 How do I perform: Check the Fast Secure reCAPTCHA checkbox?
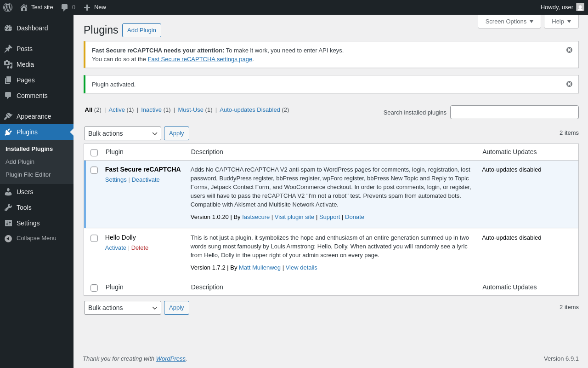[x=94, y=170]
